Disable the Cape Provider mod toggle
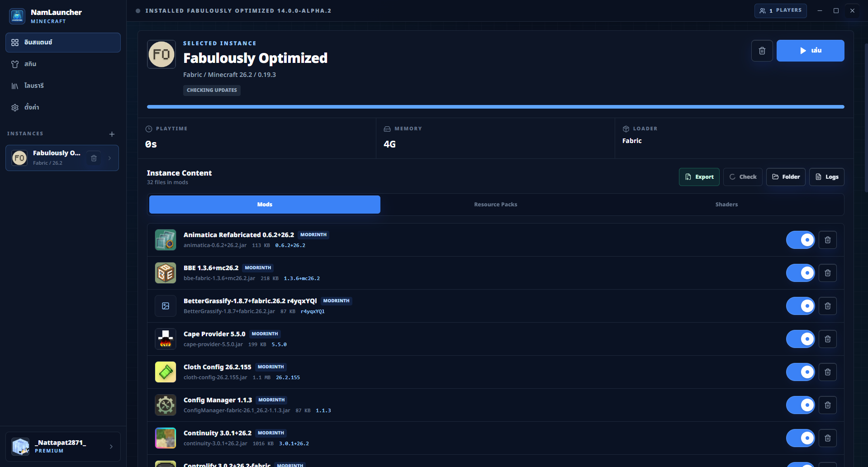The height and width of the screenshot is (467, 868). [800, 339]
